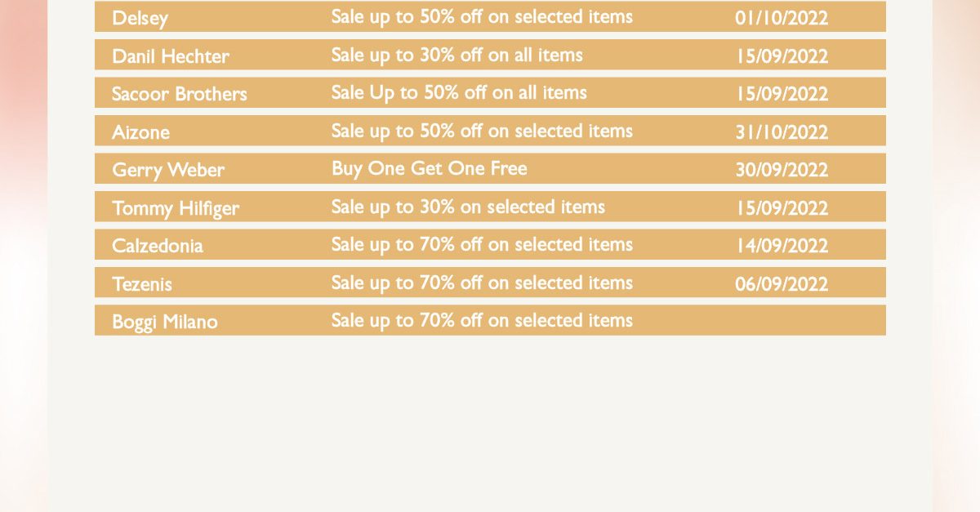Select the Danil Hechter row label
This screenshot has height=512, width=980.
171,56
